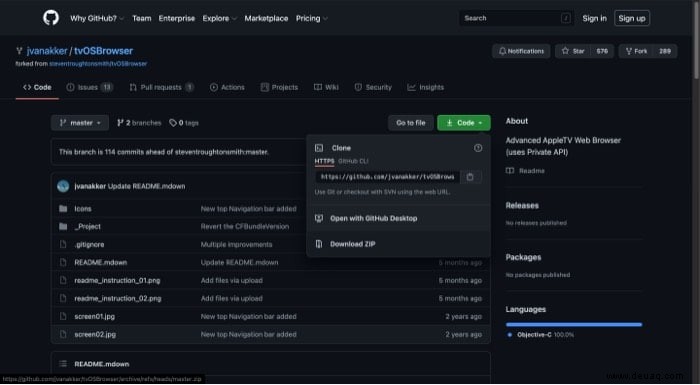This screenshot has width=700, height=385.
Task: Click the Languages bar
Action: (x=574, y=325)
